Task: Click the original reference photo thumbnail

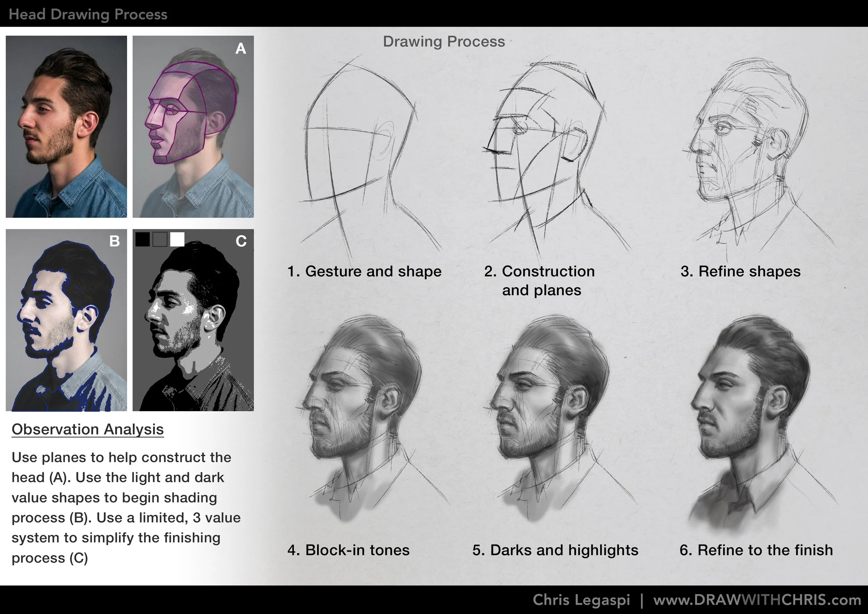Action: pyautogui.click(x=66, y=127)
